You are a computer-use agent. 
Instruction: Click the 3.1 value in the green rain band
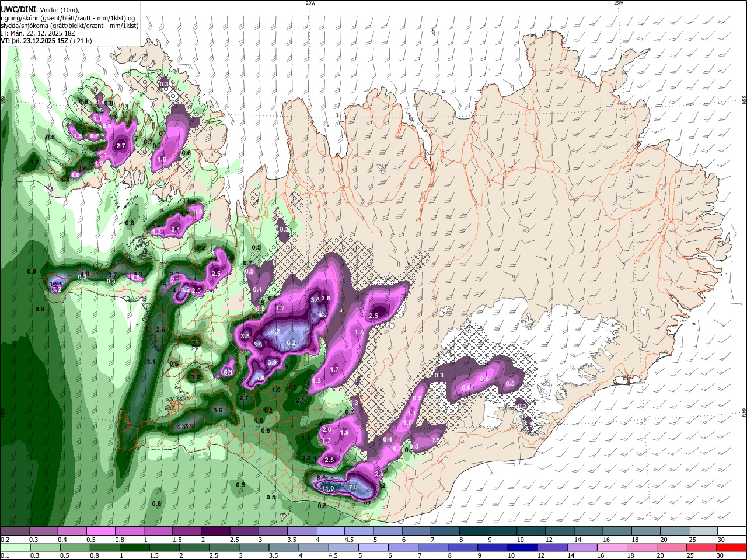tap(151, 362)
